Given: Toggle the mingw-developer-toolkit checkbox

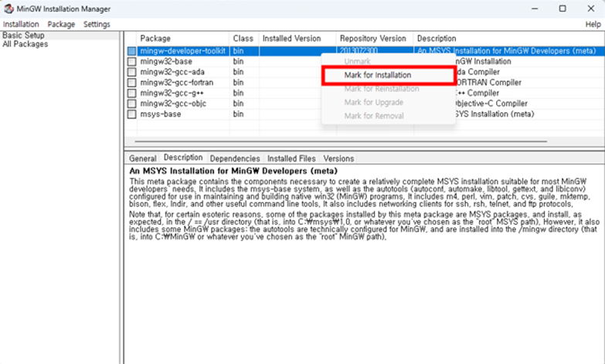Looking at the screenshot, I should [131, 51].
